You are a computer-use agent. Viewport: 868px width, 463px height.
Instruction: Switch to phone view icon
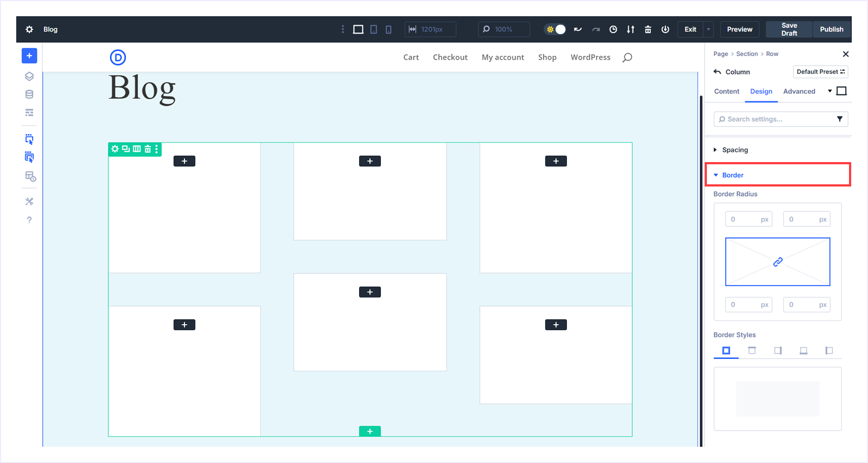coord(388,29)
